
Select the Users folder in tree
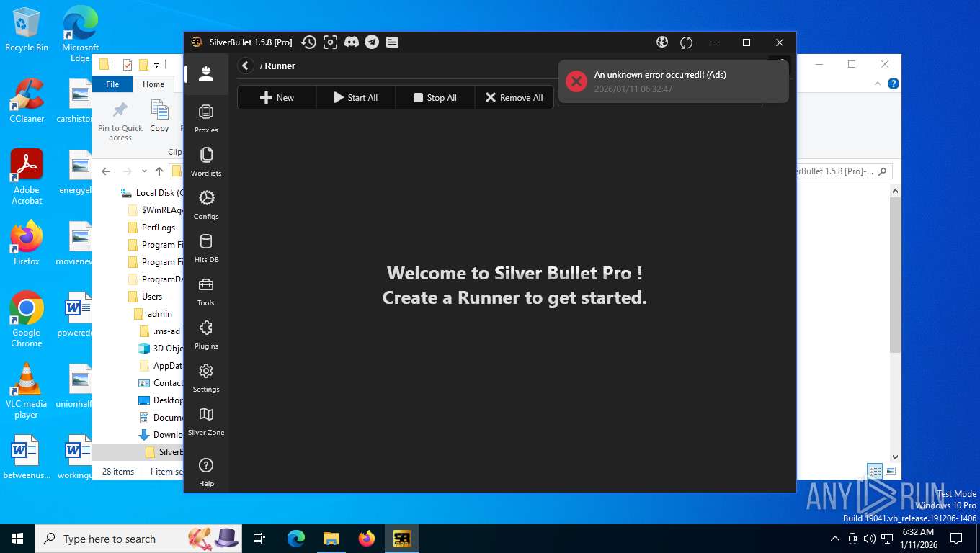pos(146,297)
